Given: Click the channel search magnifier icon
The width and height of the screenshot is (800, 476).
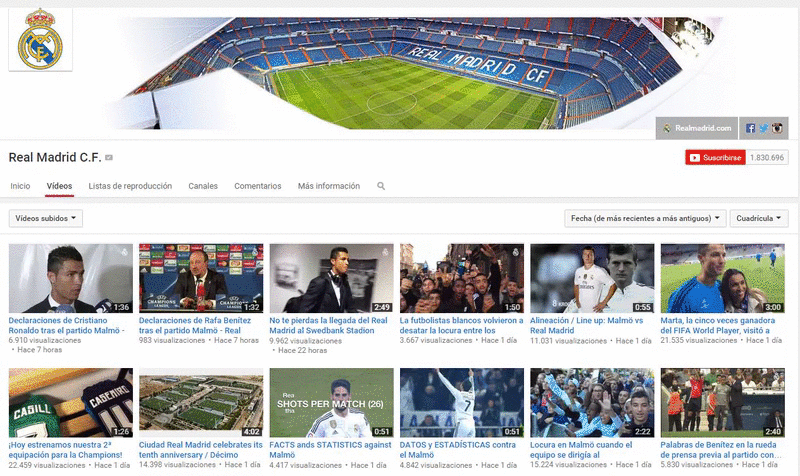Looking at the screenshot, I should [381, 186].
